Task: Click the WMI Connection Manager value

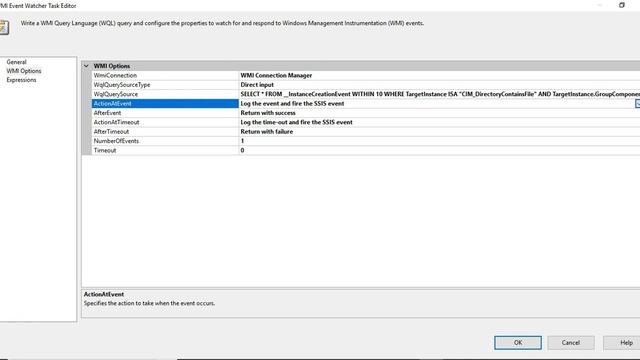Action: [x=276, y=76]
